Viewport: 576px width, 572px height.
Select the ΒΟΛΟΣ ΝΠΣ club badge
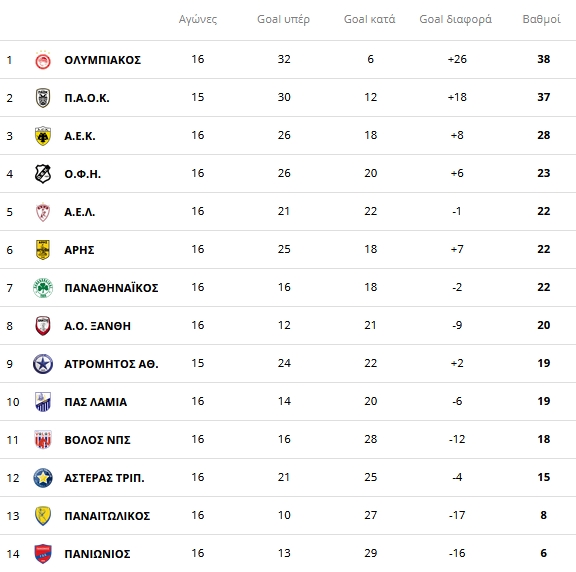[43, 440]
